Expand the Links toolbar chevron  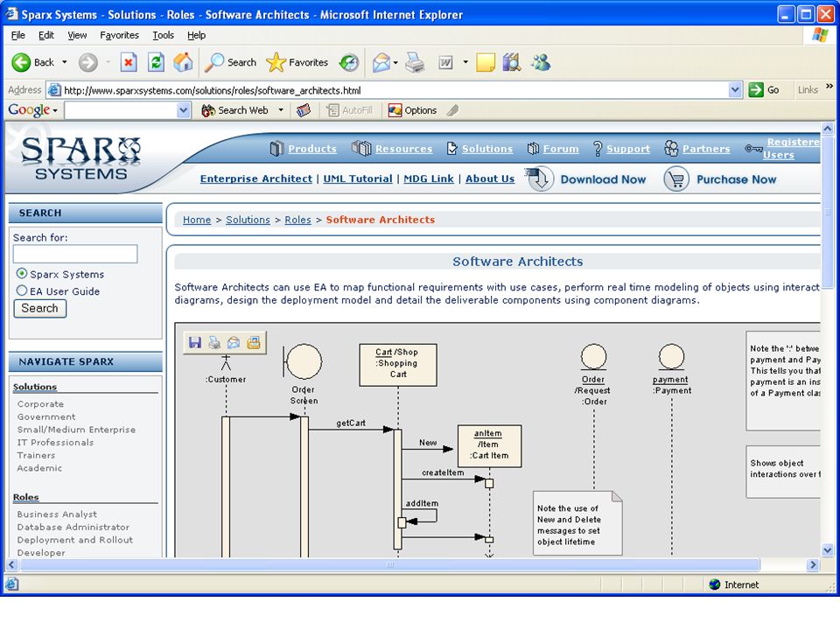click(x=829, y=87)
